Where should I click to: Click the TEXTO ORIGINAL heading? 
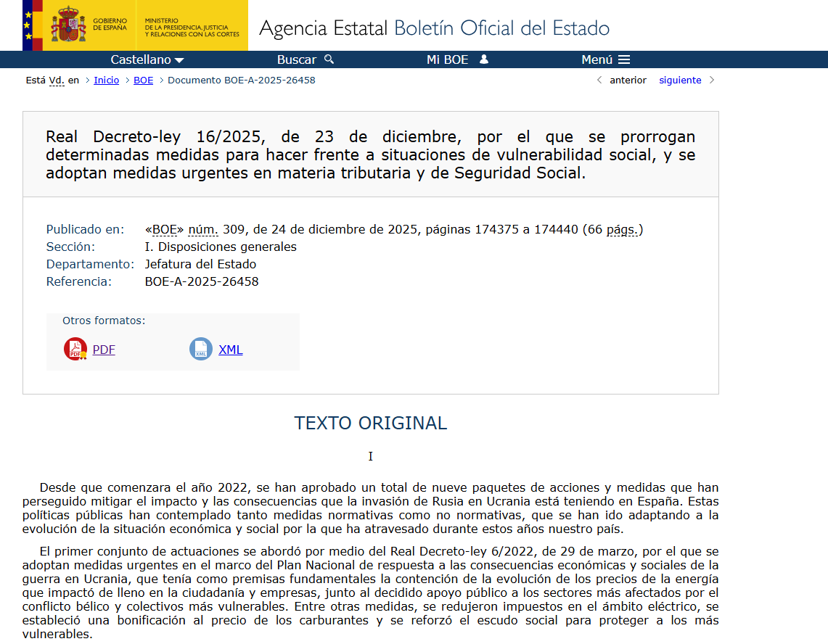click(x=371, y=424)
